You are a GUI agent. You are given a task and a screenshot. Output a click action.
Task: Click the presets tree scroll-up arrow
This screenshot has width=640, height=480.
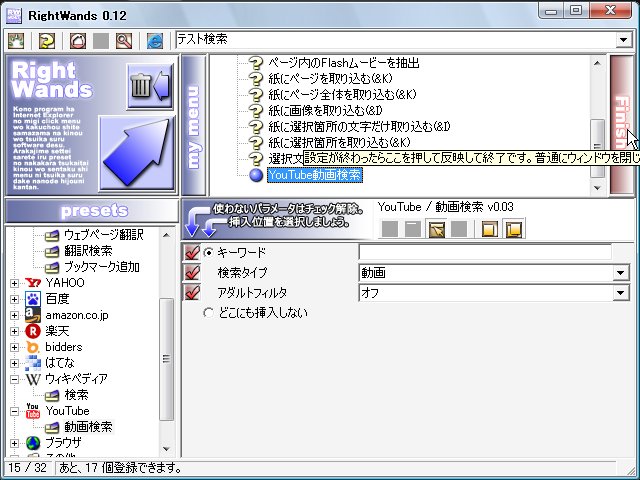166,235
